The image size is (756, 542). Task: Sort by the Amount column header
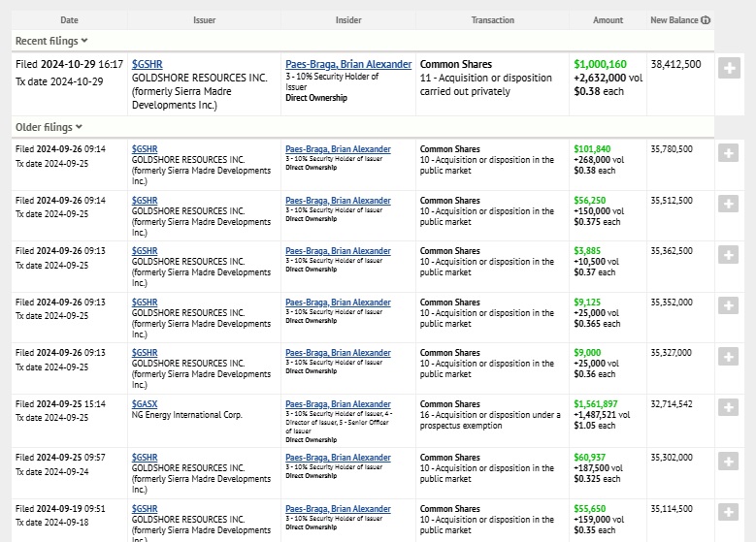(608, 19)
